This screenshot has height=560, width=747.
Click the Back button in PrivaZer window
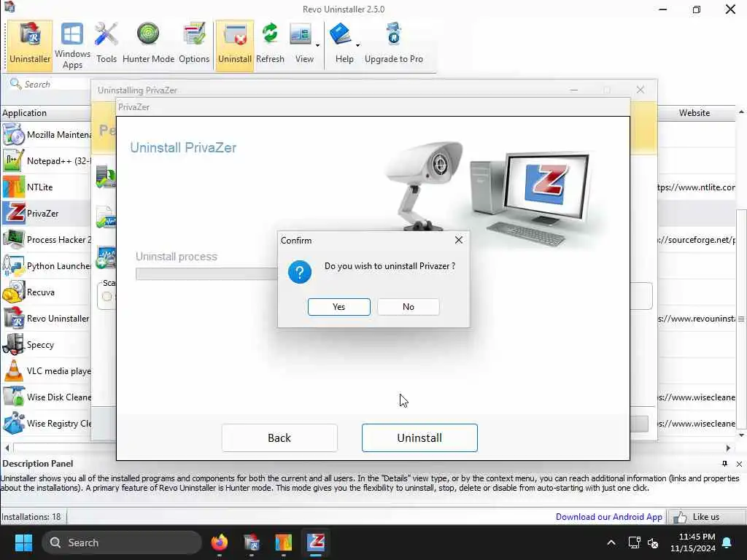(x=279, y=437)
